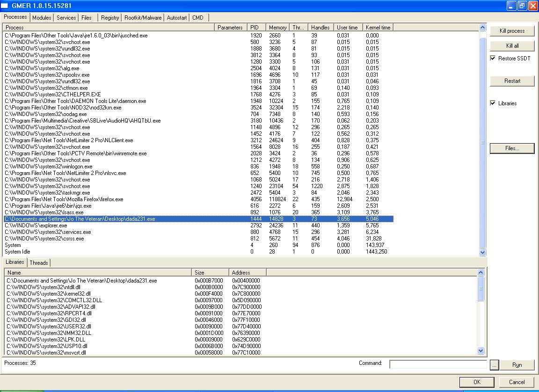Click the Kill all button

click(x=512, y=46)
